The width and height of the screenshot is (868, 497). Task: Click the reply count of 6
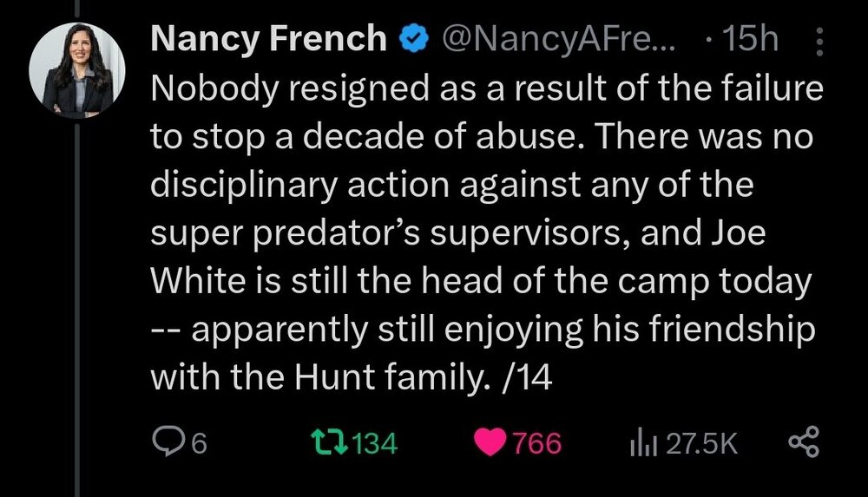pos(198,444)
